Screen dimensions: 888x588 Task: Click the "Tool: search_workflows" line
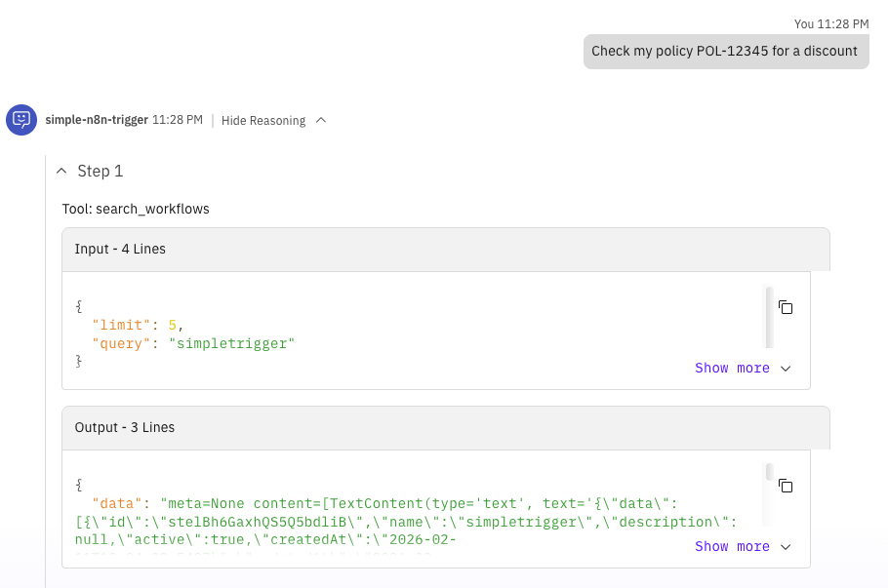click(x=136, y=209)
